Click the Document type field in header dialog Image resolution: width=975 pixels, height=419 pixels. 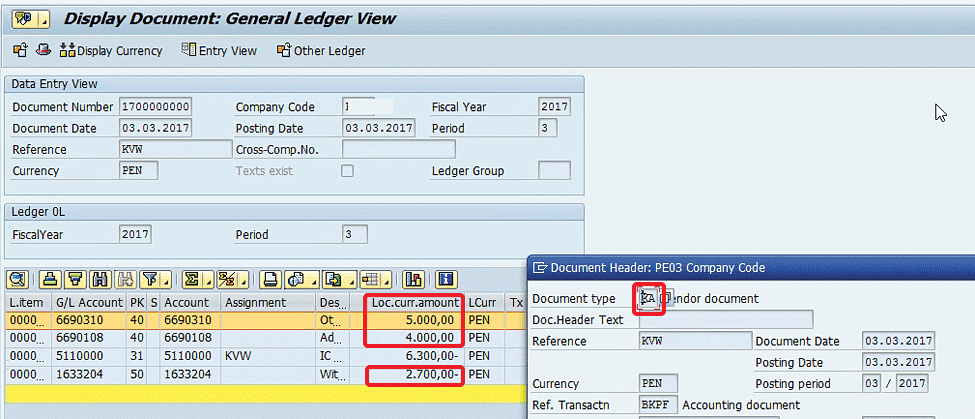pos(649,298)
